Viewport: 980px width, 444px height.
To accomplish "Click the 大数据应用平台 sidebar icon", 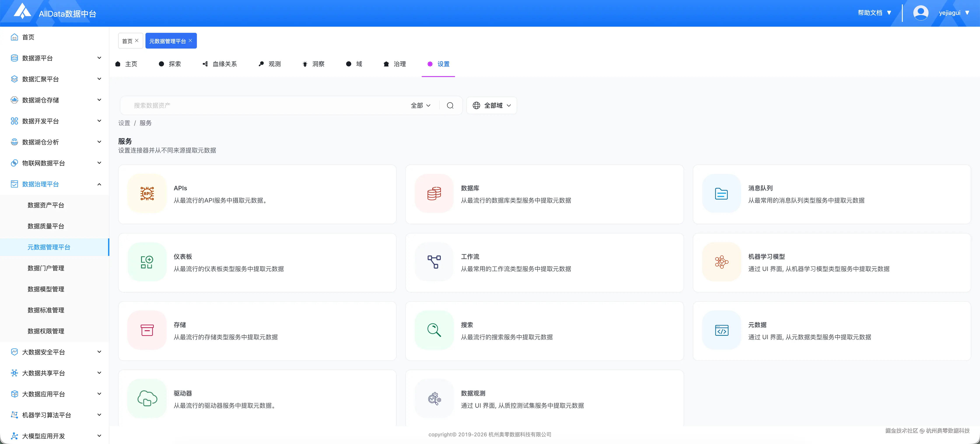I will click(14, 394).
